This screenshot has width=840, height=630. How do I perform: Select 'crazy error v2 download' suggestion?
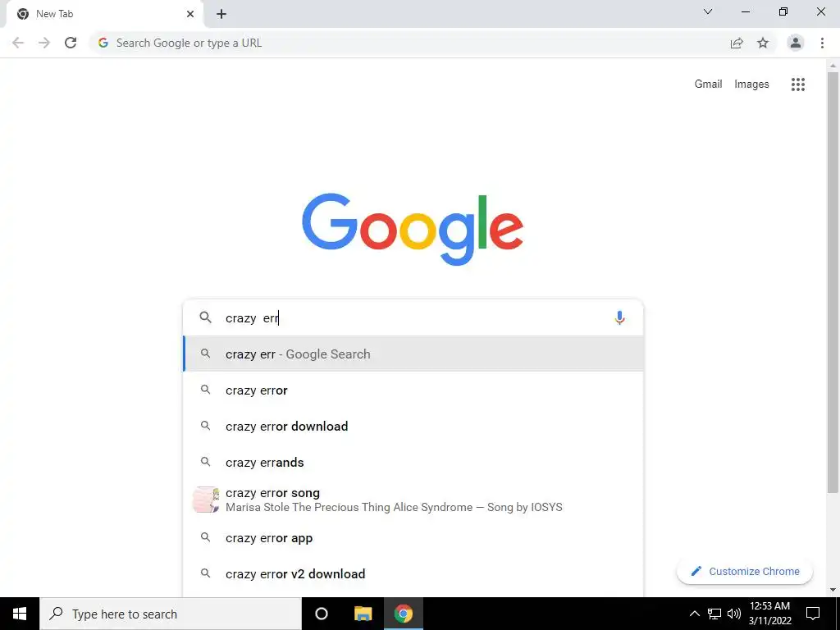[413, 573]
